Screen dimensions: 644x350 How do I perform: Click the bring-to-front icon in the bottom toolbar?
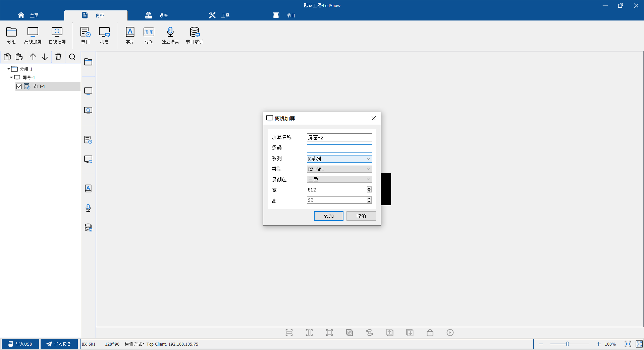[390, 333]
